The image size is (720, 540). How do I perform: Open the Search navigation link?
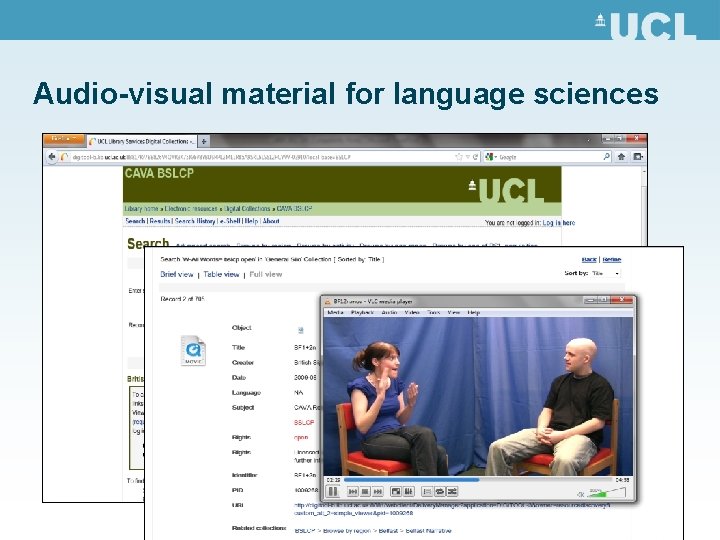[x=135, y=221]
